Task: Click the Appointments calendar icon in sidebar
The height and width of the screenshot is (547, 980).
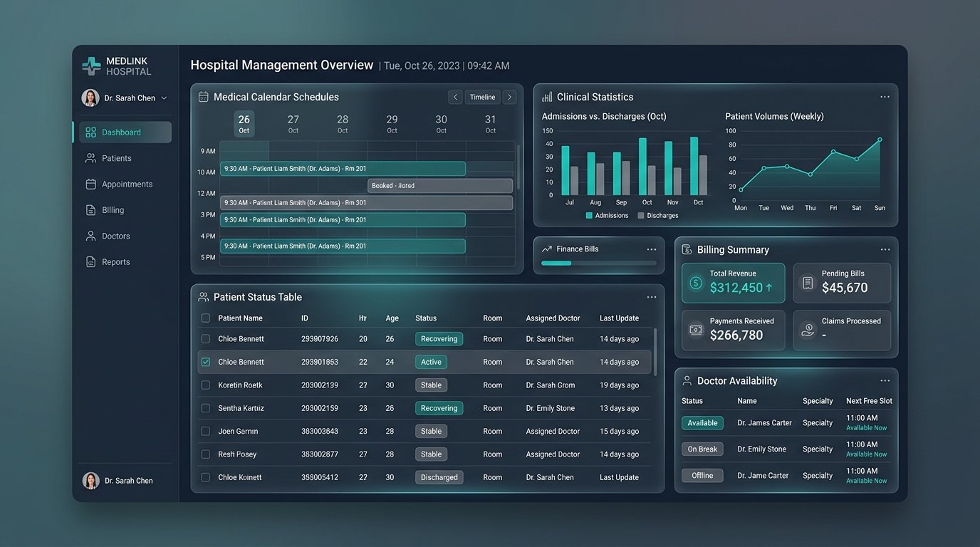Action: (x=90, y=184)
